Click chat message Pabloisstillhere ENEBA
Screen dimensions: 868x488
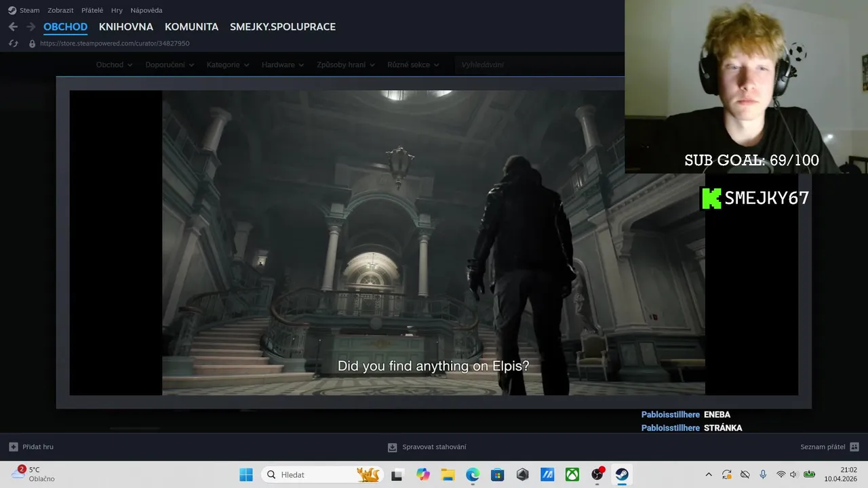click(x=686, y=415)
